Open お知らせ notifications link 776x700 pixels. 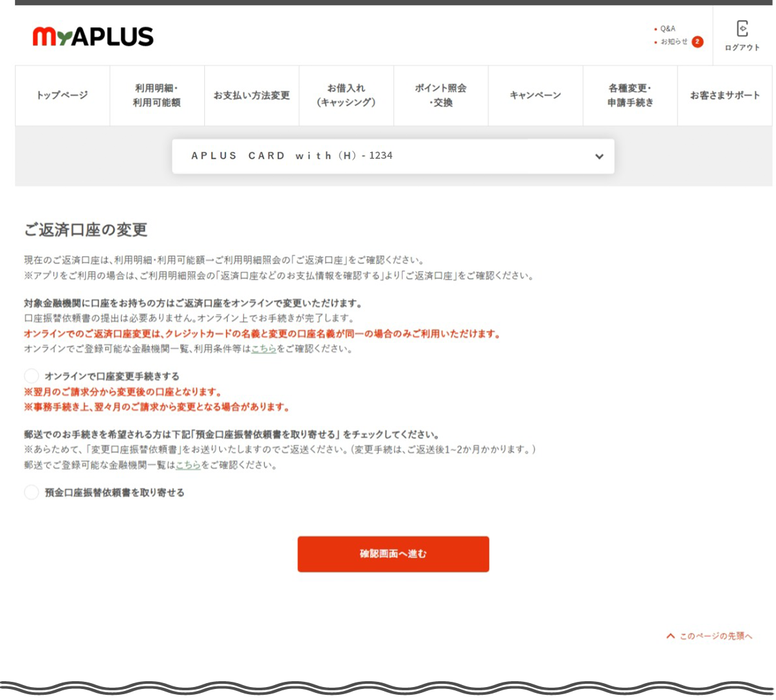[x=674, y=41]
